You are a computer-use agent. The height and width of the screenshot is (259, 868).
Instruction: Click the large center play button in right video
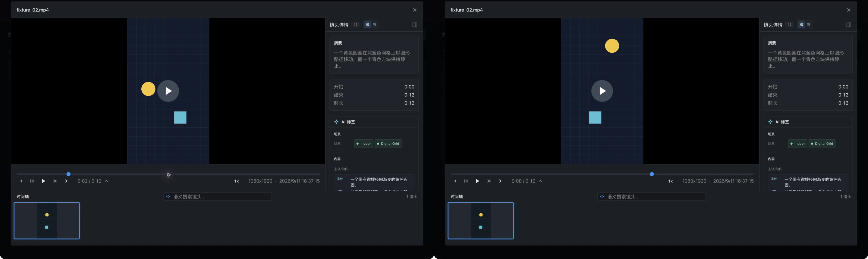click(602, 91)
